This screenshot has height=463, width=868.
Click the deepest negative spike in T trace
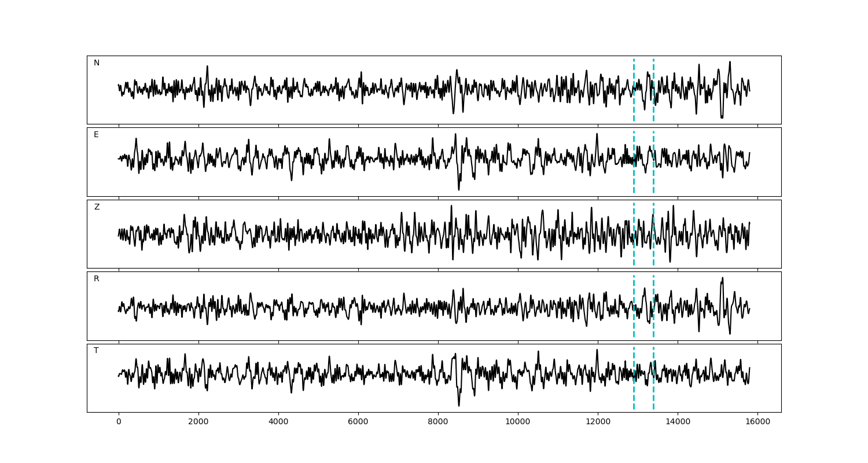(459, 405)
